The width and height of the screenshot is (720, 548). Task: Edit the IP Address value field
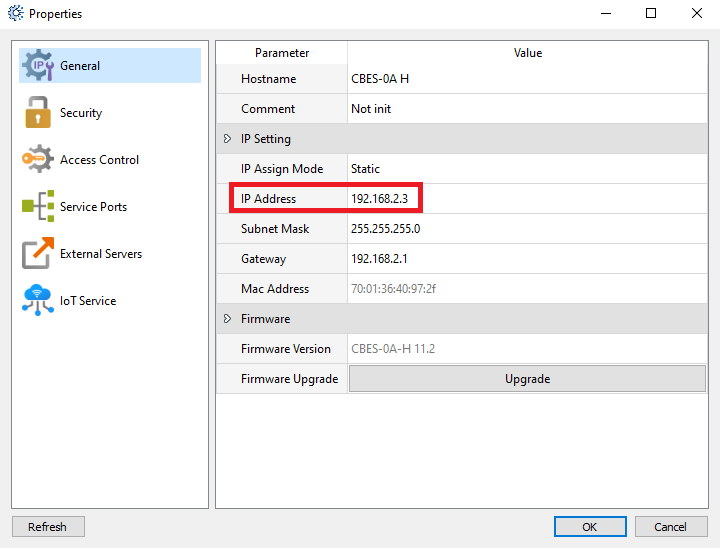[527, 198]
